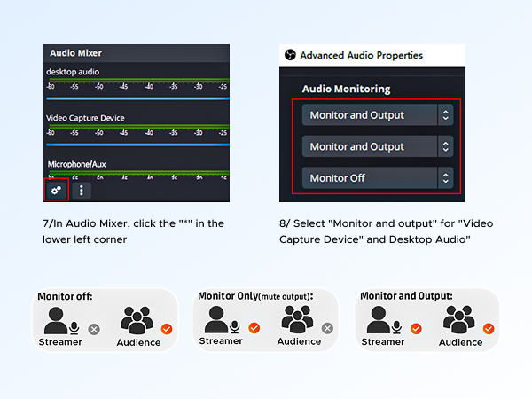Screen dimensions: 532x399
Task: Click orange check beside Audience in Monitor and Output
Action: click(488, 341)
